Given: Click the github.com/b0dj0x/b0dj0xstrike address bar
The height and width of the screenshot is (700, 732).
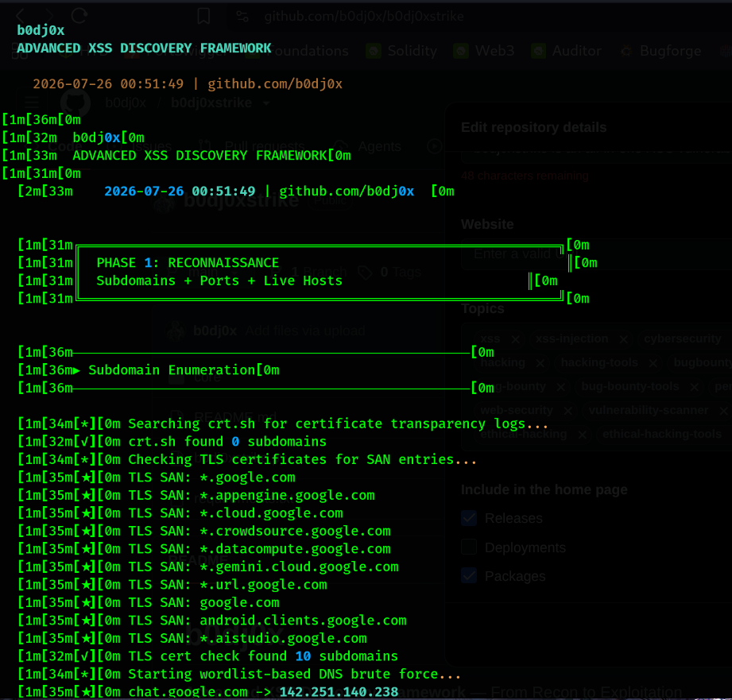Looking at the screenshot, I should pyautogui.click(x=364, y=17).
